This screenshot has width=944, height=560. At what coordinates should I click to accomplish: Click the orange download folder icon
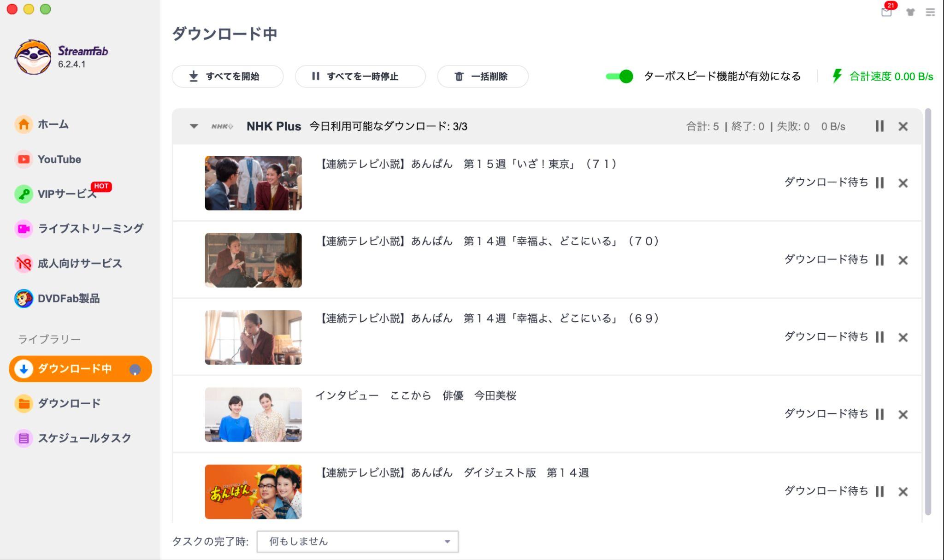(x=24, y=403)
